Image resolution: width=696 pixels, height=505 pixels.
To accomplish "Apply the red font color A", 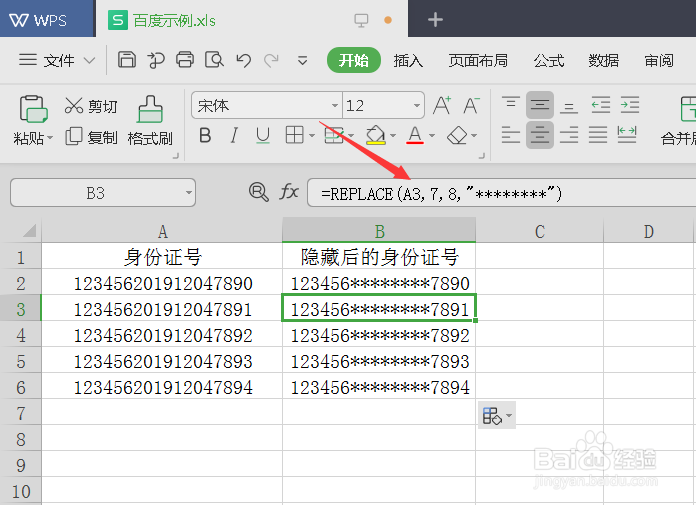I will click(x=415, y=135).
